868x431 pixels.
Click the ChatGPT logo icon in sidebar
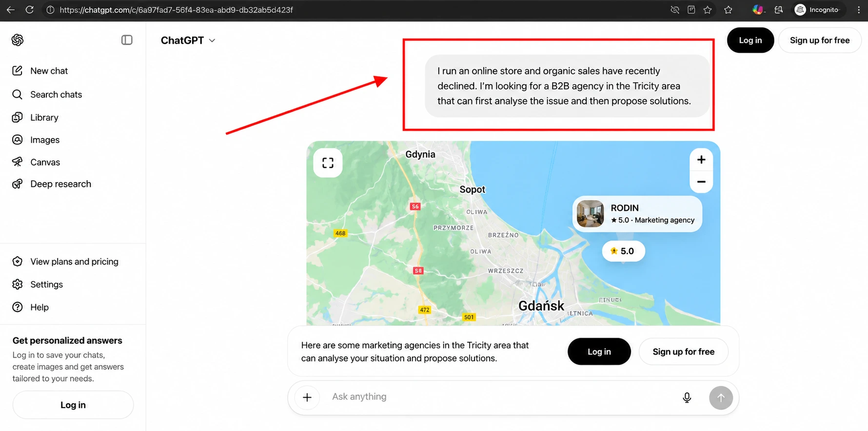tap(18, 40)
